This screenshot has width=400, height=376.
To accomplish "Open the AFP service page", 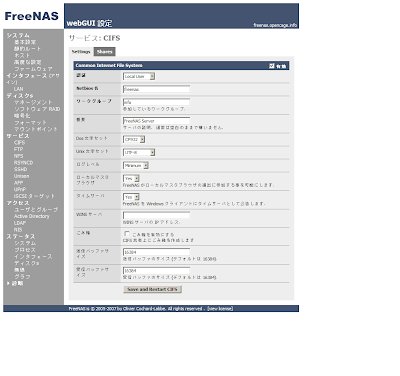I will coord(18,183).
